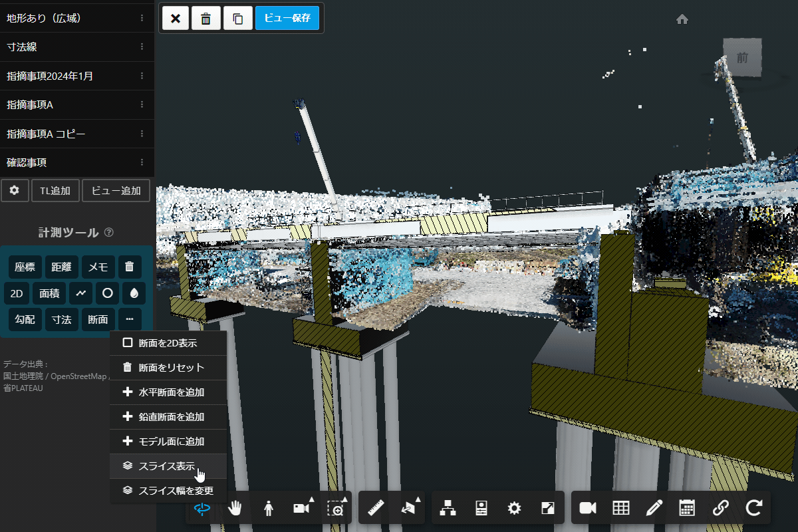The image size is (798, 532).
Task: Click the reload arrow icon
Action: (753, 509)
